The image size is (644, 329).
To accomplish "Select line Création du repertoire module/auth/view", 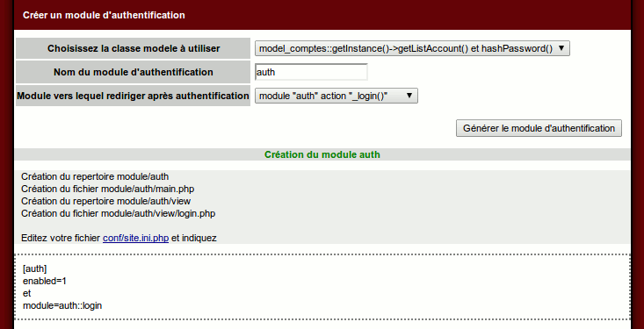I will click(x=106, y=202).
